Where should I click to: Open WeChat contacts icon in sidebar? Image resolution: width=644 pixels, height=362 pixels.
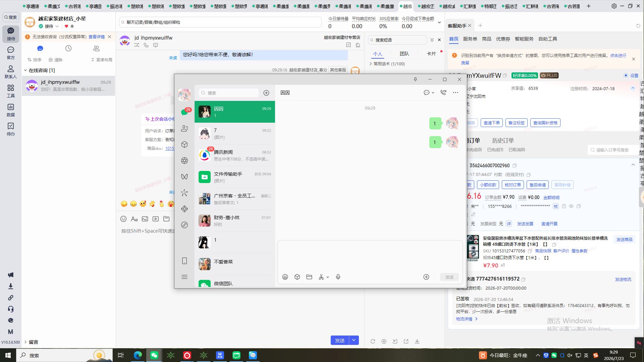184,128
